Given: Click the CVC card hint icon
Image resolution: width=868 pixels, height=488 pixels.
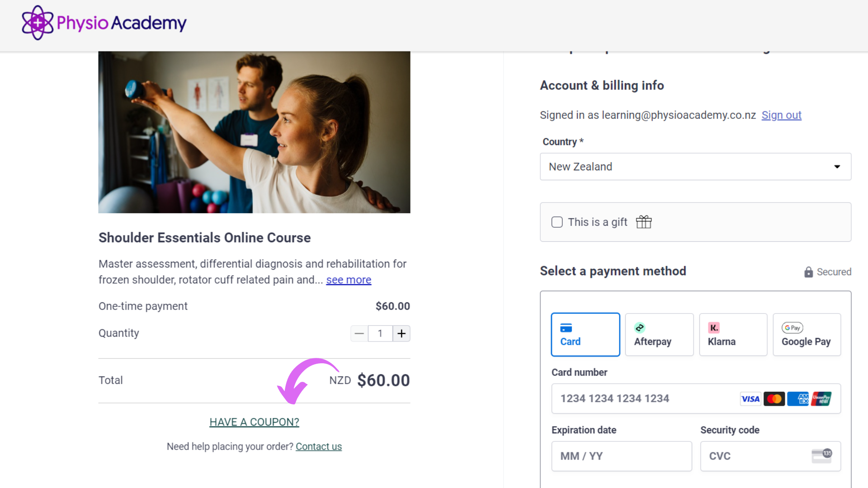Looking at the screenshot, I should coord(821,456).
